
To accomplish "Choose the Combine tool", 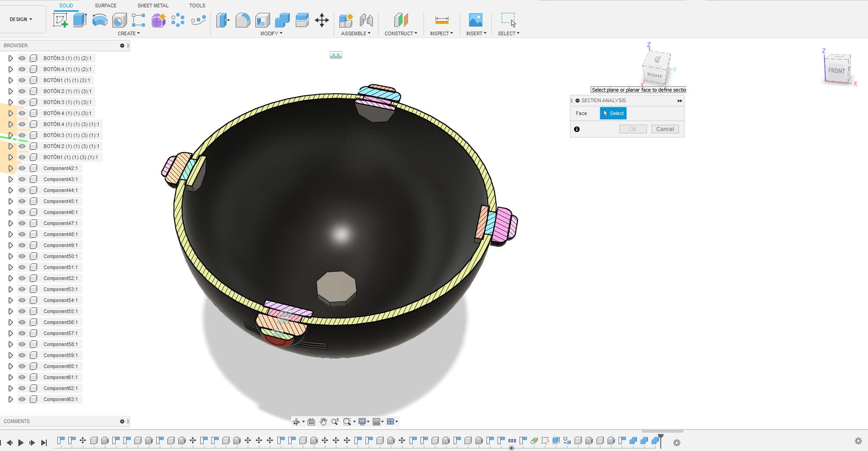I will coord(282,20).
